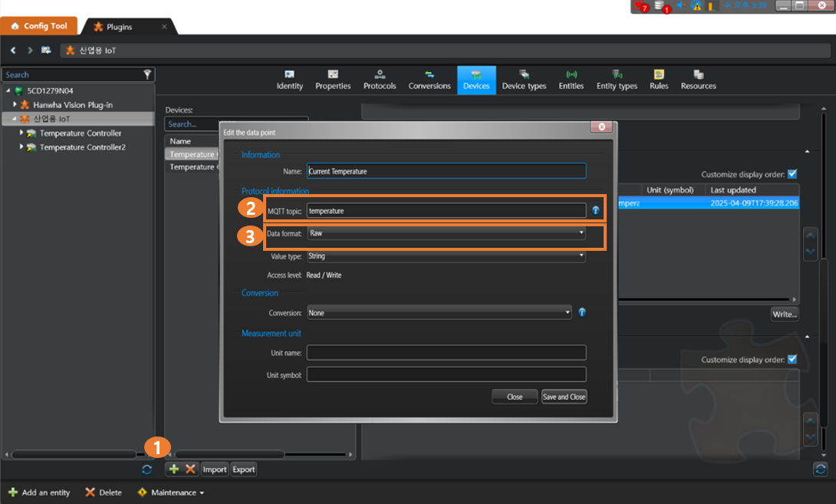The height and width of the screenshot is (504, 836).
Task: Switch to the Protocols tab
Action: tap(380, 80)
